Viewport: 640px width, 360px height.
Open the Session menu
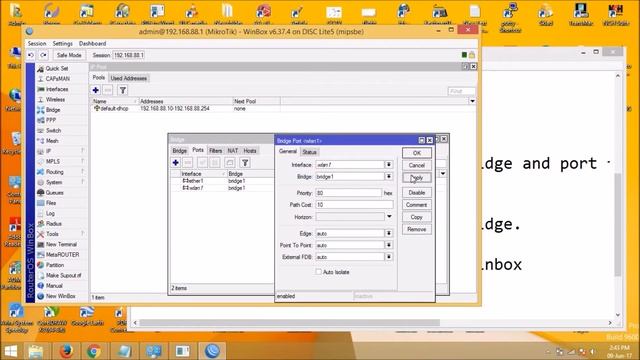[37, 43]
